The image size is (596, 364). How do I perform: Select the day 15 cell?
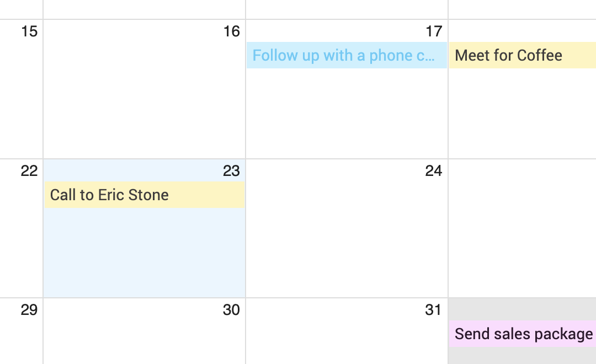coord(22,88)
